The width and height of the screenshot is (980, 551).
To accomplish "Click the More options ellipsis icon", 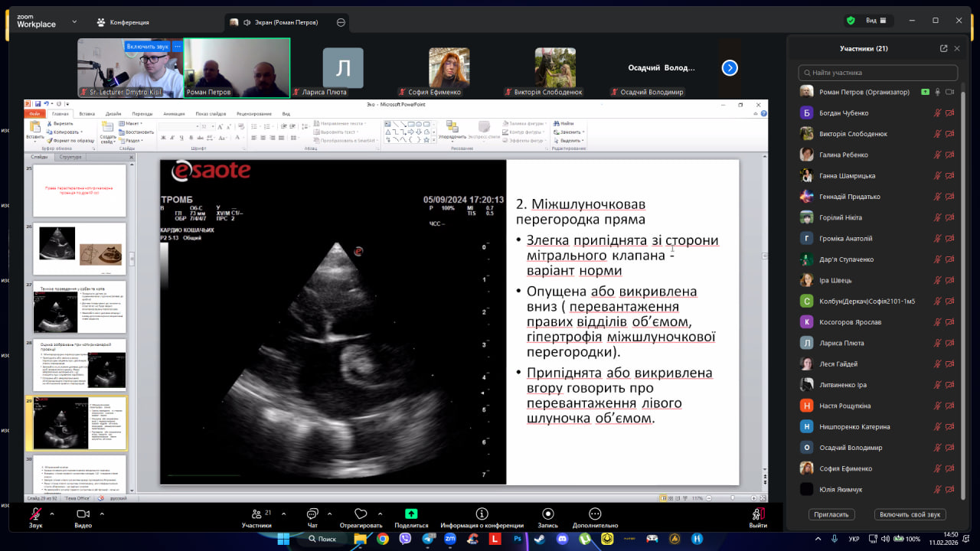I will [x=595, y=514].
